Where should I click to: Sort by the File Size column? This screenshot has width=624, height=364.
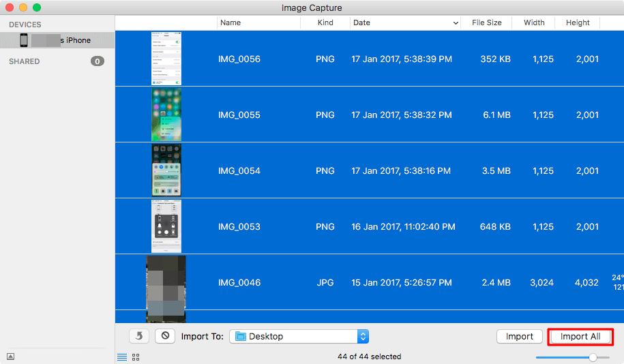point(487,22)
